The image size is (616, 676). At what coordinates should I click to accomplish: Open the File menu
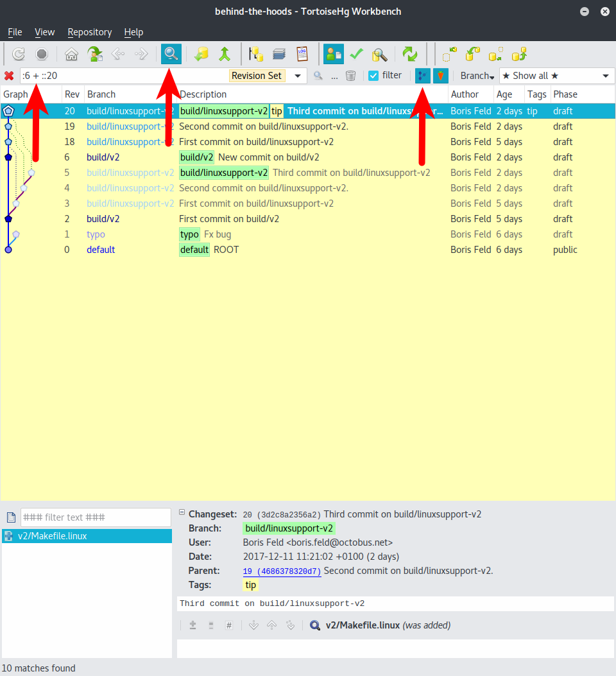coord(15,32)
